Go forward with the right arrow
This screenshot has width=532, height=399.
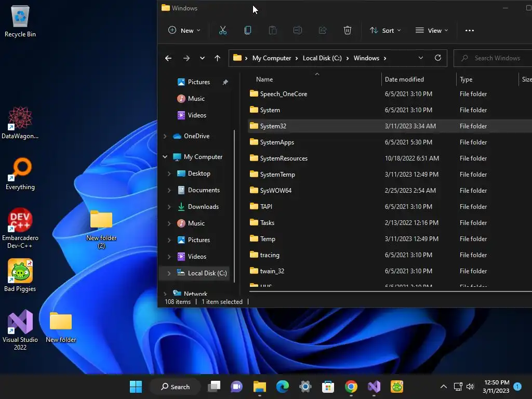click(187, 58)
